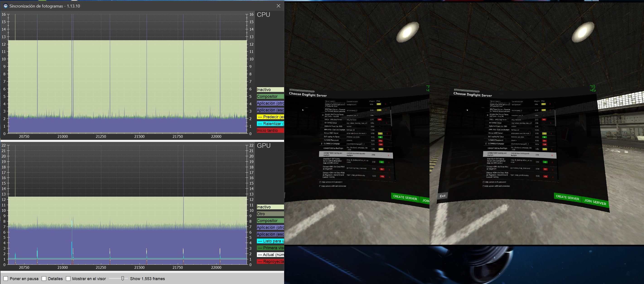Click the JOIN SERVER button in right view
The height and width of the screenshot is (284, 644).
[595, 202]
